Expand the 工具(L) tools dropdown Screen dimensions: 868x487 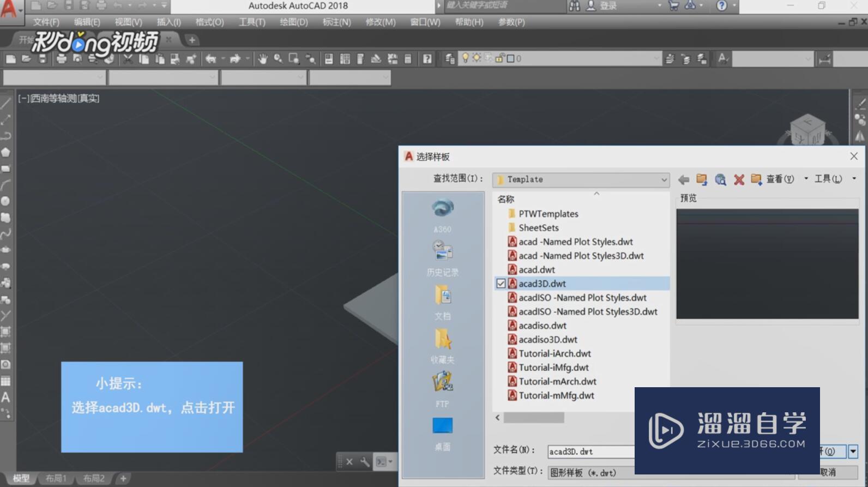click(x=854, y=179)
